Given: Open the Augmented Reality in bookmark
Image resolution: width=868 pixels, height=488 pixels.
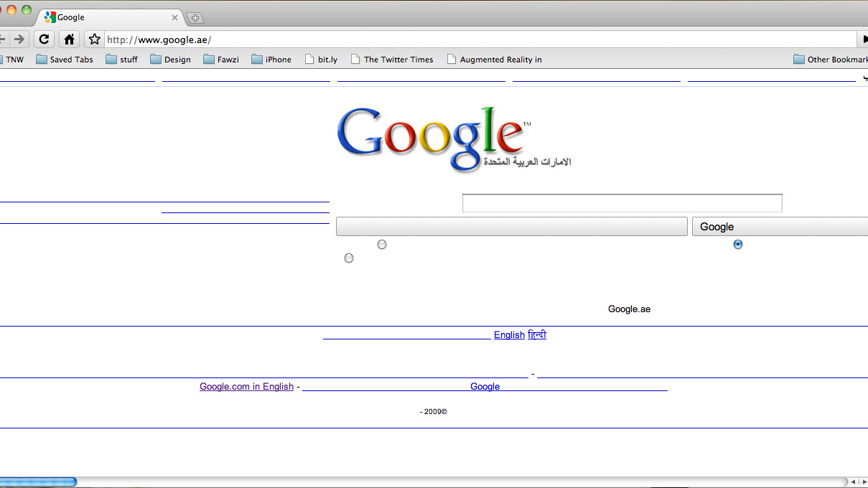Looking at the screenshot, I should pos(494,60).
